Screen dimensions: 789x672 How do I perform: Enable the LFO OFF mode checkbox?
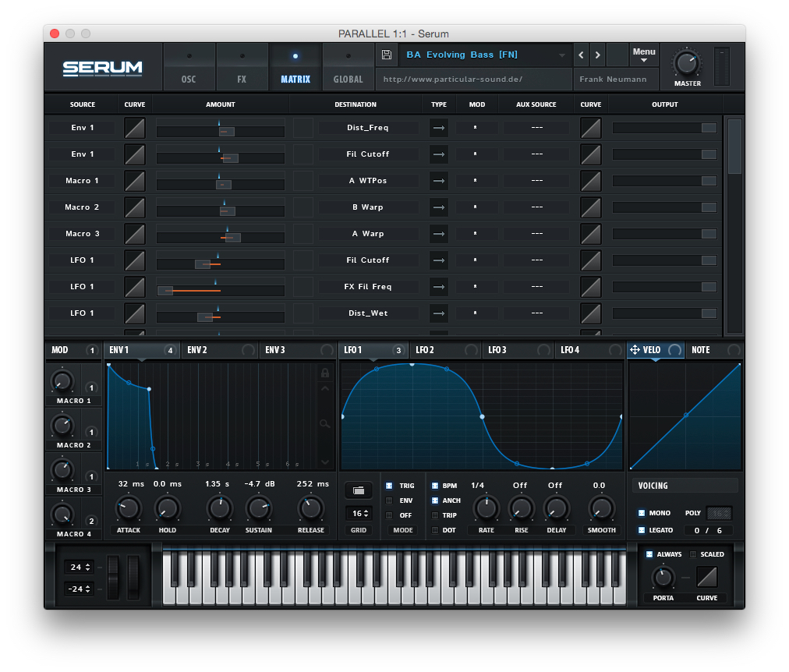389,515
